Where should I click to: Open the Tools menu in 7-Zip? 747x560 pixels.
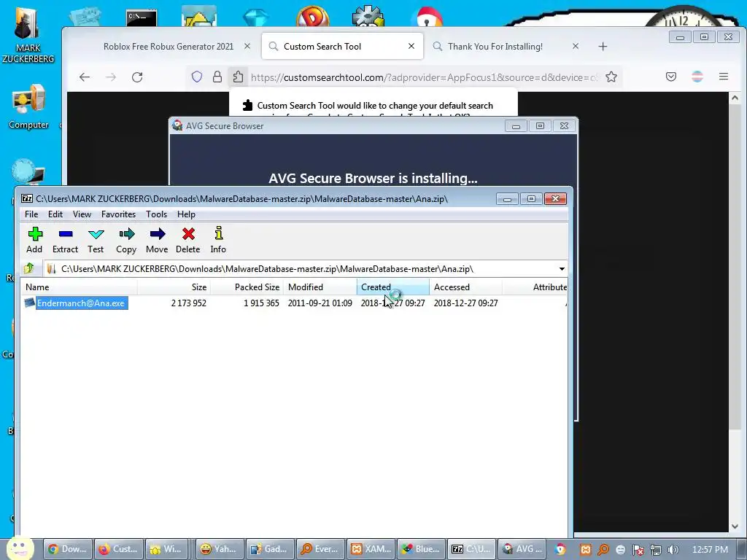pos(156,214)
